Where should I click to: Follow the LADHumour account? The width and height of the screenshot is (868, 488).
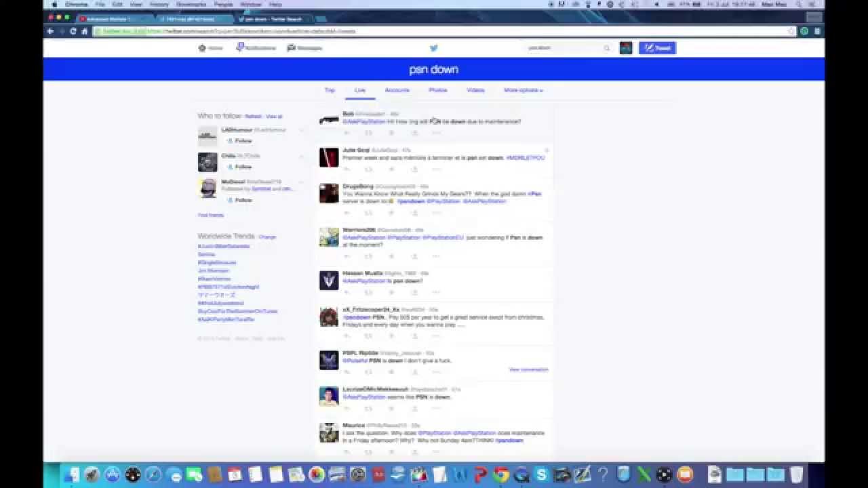pos(239,141)
